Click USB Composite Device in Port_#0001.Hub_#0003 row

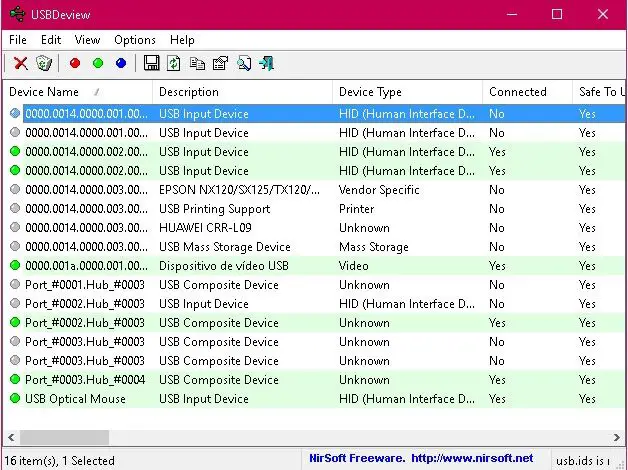point(219,285)
